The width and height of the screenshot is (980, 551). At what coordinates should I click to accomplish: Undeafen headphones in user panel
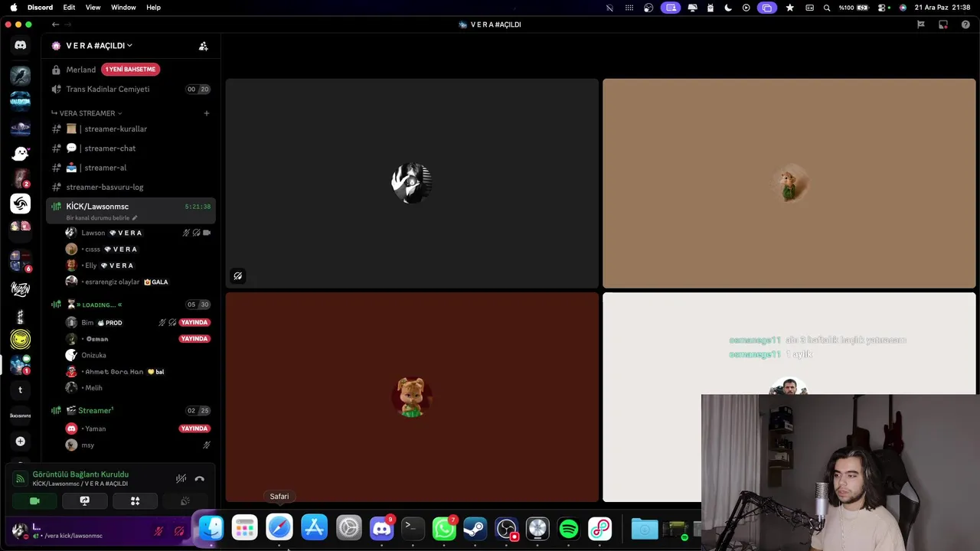(x=179, y=530)
